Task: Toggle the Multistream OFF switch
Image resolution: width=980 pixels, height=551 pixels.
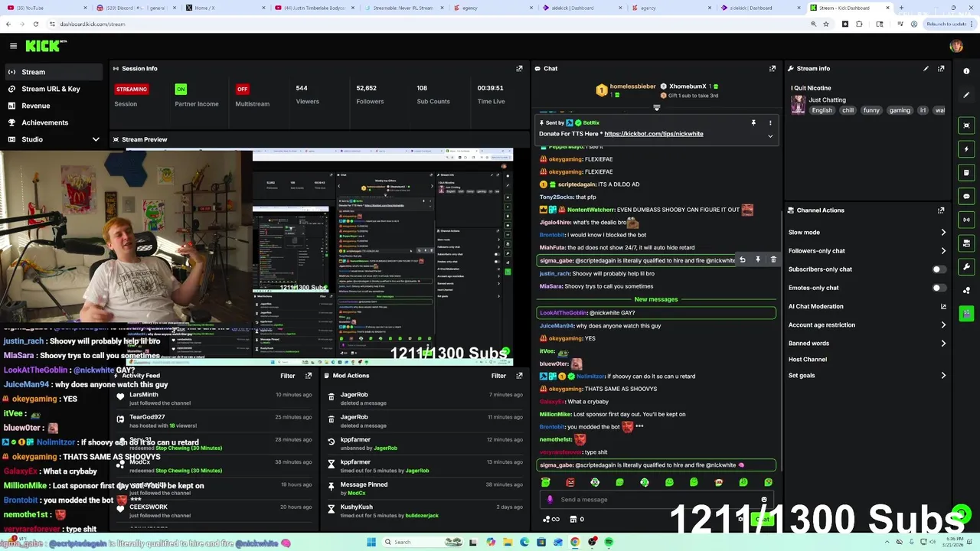Action: click(x=243, y=89)
